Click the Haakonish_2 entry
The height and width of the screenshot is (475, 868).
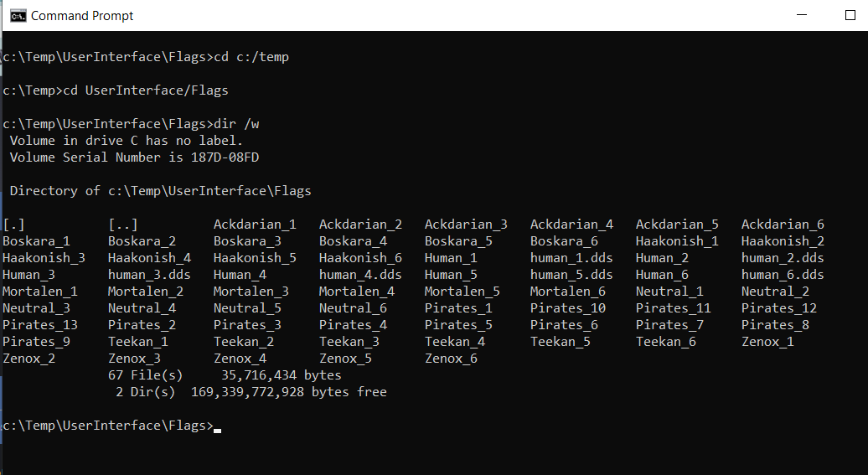click(x=783, y=241)
